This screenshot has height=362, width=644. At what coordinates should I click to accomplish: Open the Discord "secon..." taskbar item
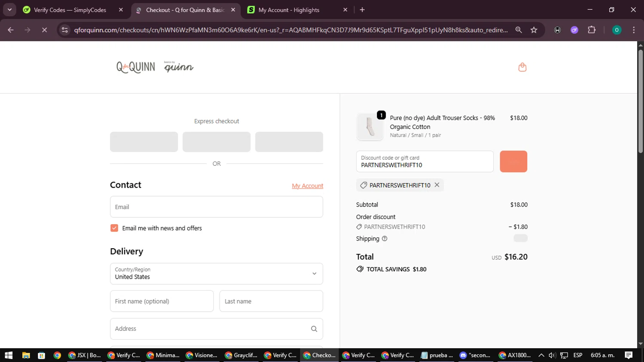coord(475,355)
